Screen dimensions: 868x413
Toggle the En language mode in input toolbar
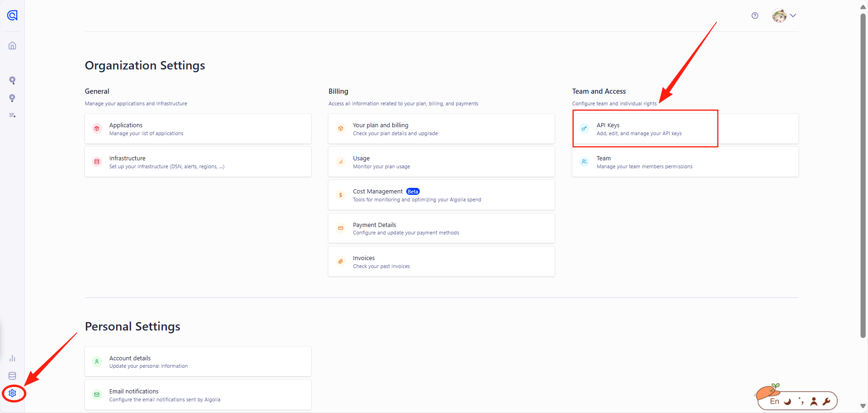click(774, 401)
